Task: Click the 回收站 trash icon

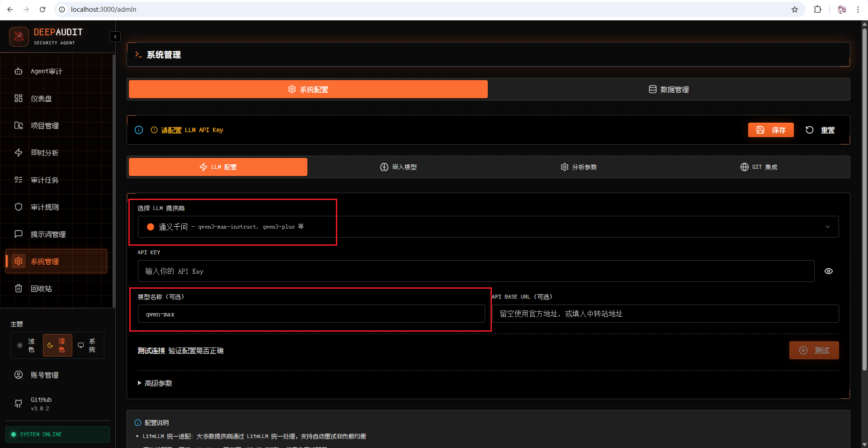Action: coord(19,289)
